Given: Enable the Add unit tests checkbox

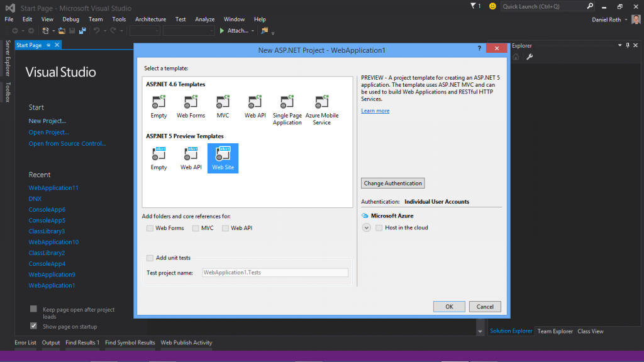Looking at the screenshot, I should pyautogui.click(x=150, y=258).
